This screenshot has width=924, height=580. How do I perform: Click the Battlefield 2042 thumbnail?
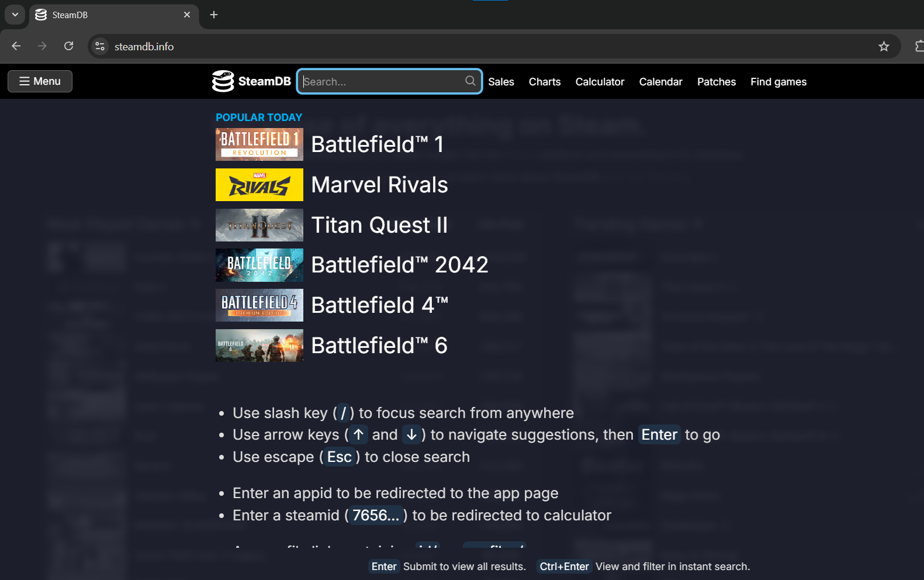[x=259, y=265]
